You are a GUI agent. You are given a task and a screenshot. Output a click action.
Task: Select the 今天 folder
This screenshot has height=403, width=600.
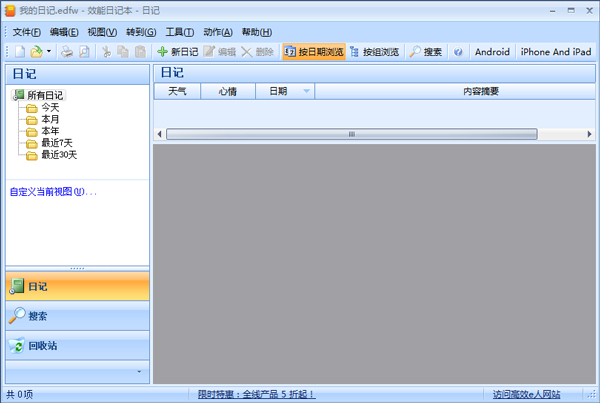50,108
